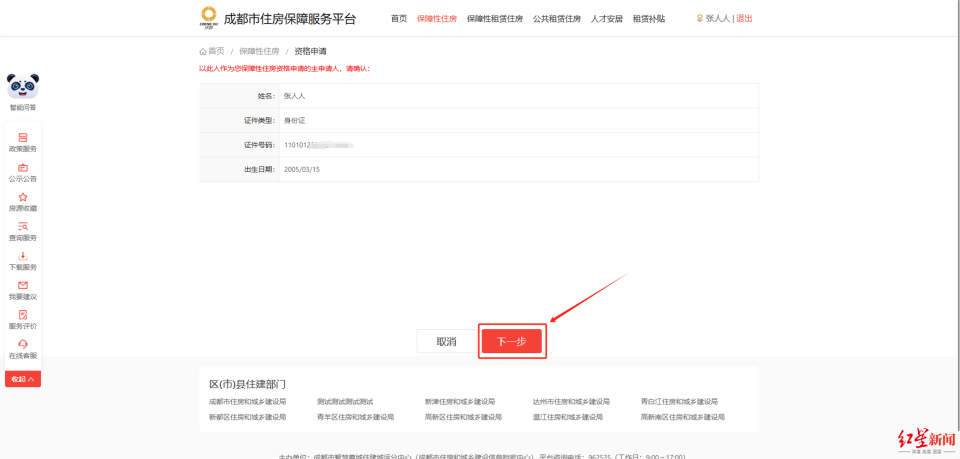Open 公示公告 in the sidebar
The image size is (960, 459).
click(23, 173)
